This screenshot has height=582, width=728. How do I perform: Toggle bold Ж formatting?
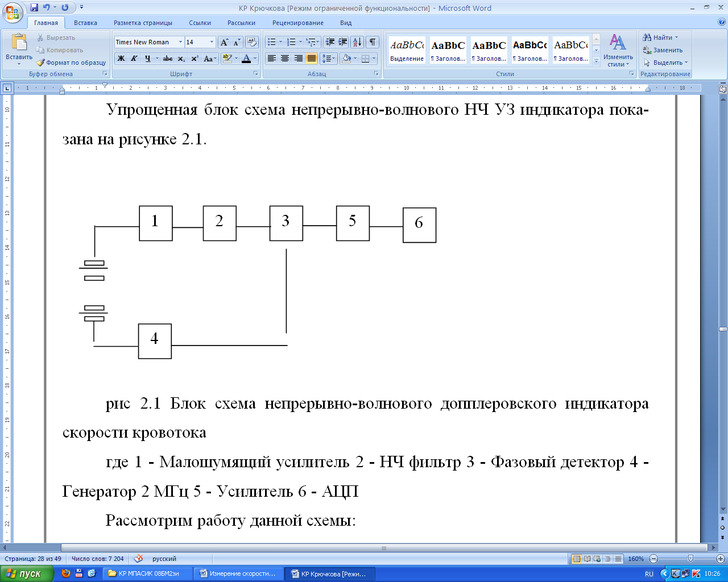tap(121, 59)
